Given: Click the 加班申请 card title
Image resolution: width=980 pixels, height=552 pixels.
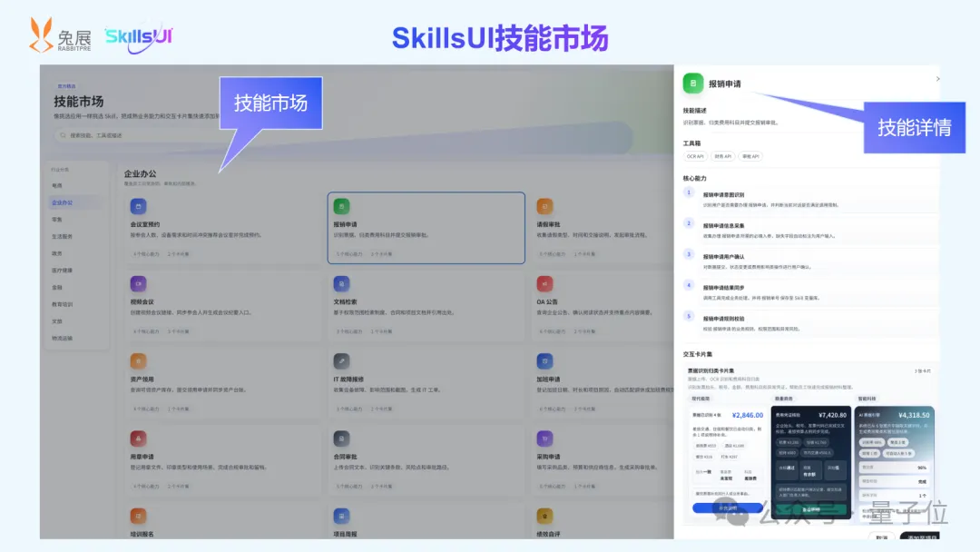Looking at the screenshot, I should 548,379.
